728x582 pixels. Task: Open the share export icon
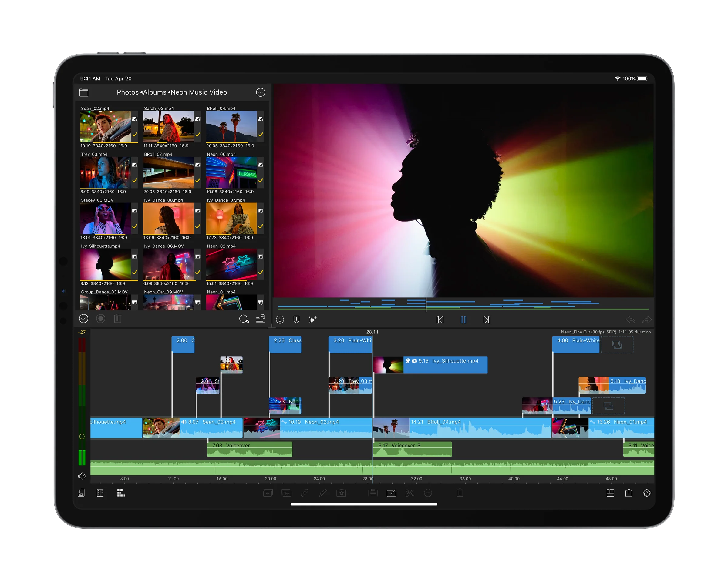(x=629, y=493)
